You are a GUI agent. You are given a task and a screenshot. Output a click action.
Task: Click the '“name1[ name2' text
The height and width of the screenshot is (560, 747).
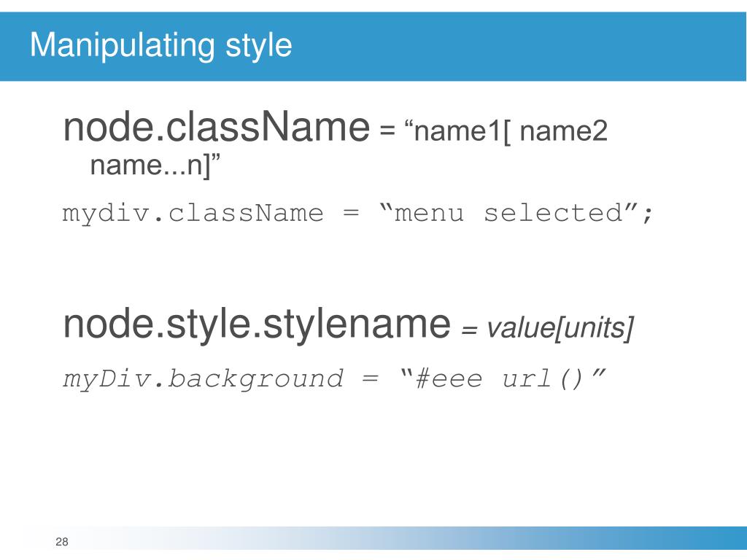506,131
